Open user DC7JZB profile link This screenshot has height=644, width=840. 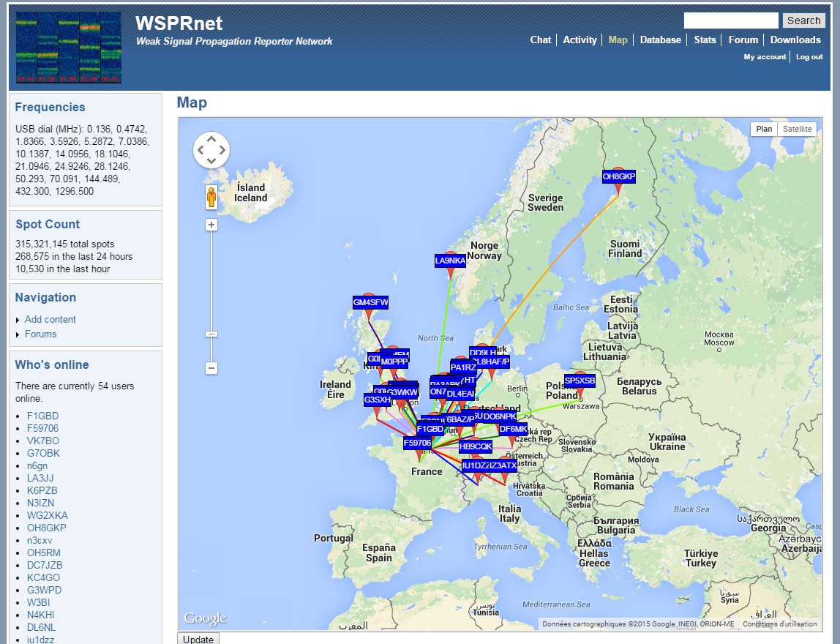point(45,565)
